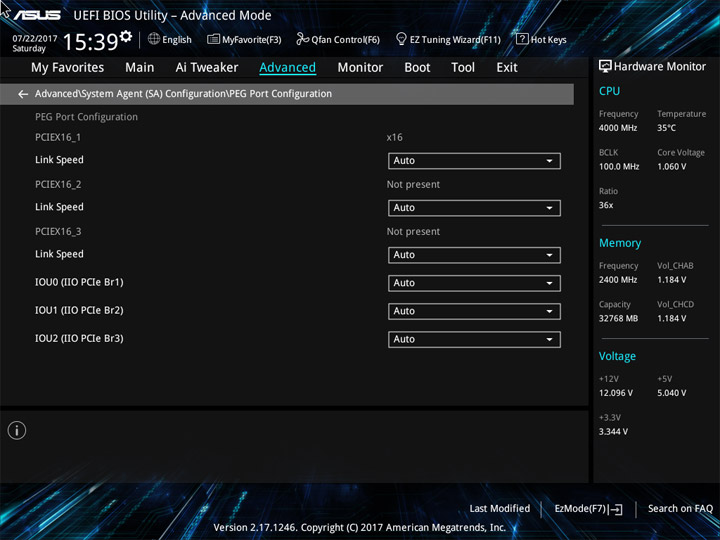
Task: Click the memory frequency 2400 MHz
Action: [x=618, y=280]
